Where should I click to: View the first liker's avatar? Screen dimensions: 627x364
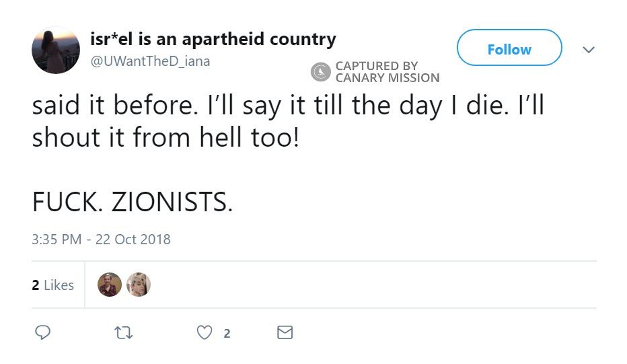pyautogui.click(x=110, y=285)
